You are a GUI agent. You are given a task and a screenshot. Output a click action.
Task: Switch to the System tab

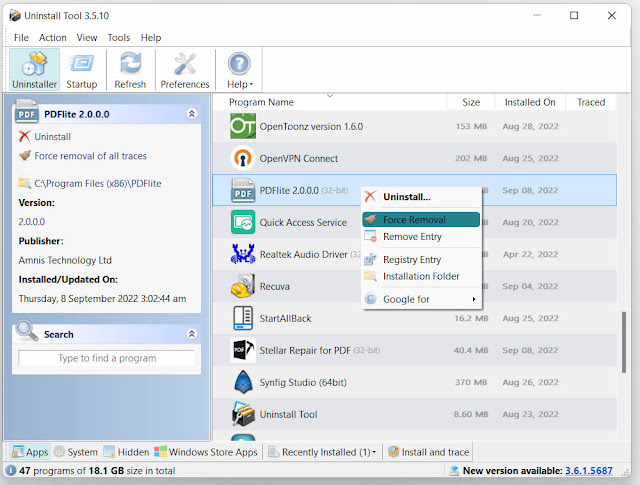(x=76, y=452)
